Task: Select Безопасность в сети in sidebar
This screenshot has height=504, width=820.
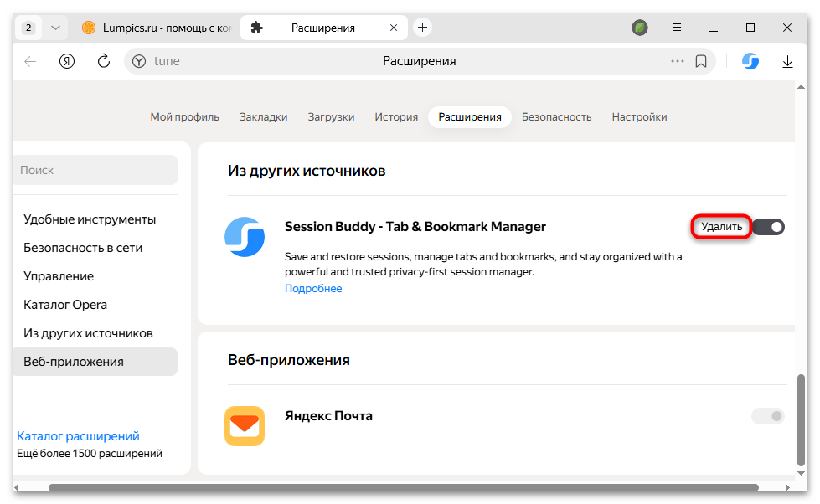Action: [x=83, y=248]
